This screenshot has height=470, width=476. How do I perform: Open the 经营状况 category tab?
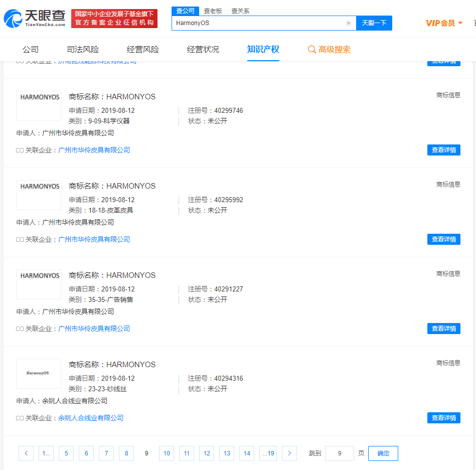pos(203,49)
